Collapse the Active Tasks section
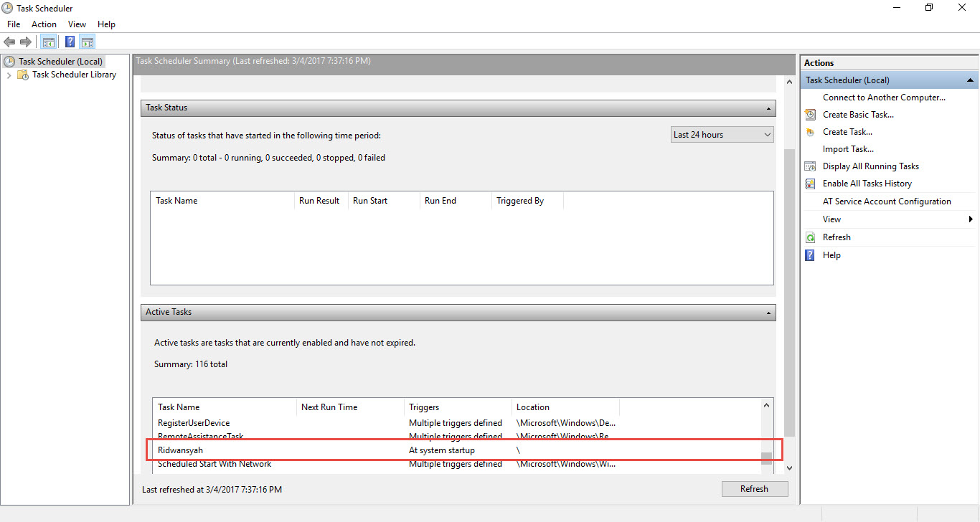 tap(768, 313)
